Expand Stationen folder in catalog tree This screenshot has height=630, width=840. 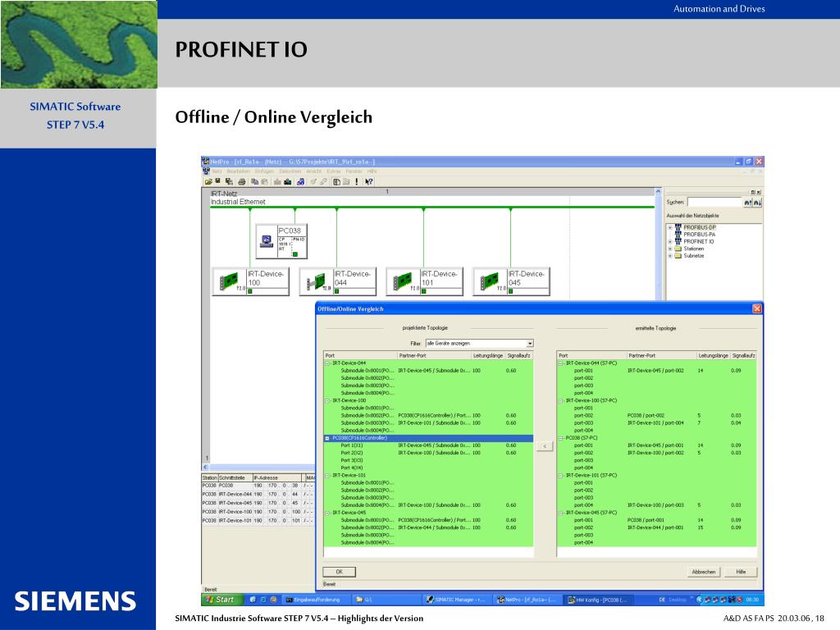pyautogui.click(x=669, y=249)
